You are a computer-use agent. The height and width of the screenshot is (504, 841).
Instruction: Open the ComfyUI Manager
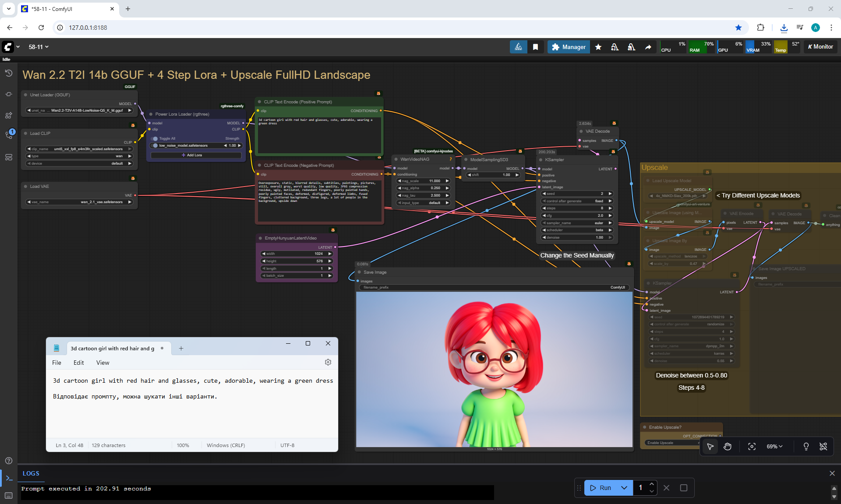[568, 47]
